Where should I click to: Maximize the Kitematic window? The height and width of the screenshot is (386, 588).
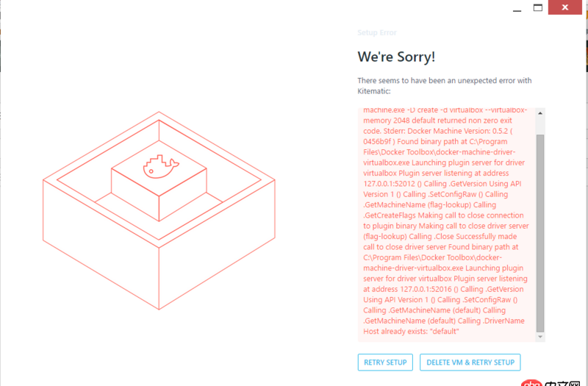point(538,7)
